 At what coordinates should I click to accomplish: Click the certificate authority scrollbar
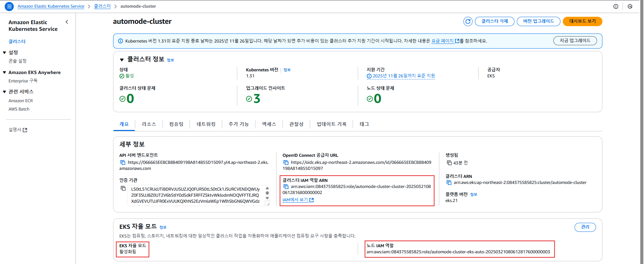[267, 193]
